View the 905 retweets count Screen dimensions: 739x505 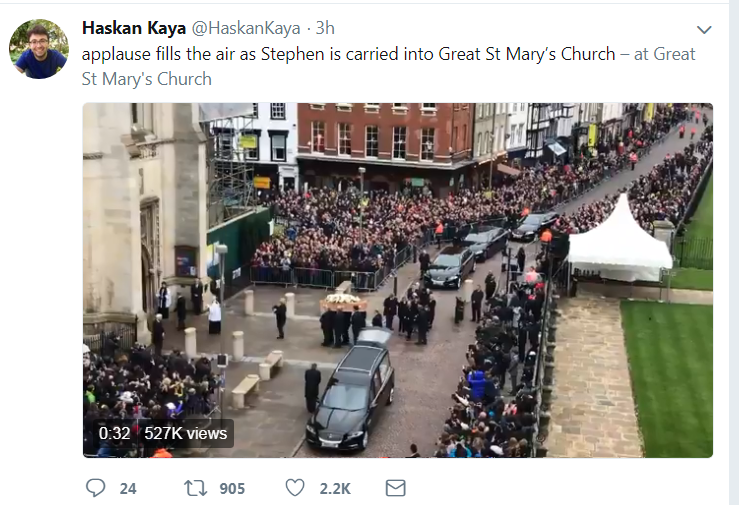click(x=232, y=488)
